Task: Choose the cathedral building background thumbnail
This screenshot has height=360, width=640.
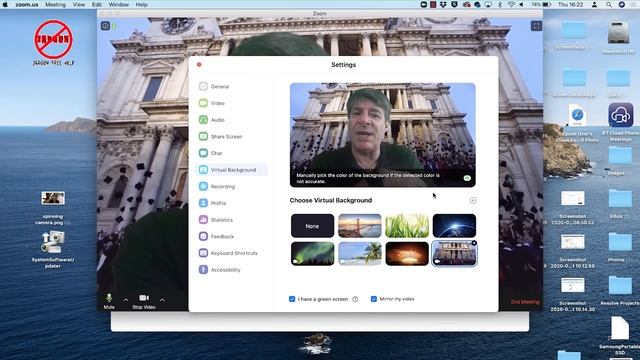Action: point(454,253)
